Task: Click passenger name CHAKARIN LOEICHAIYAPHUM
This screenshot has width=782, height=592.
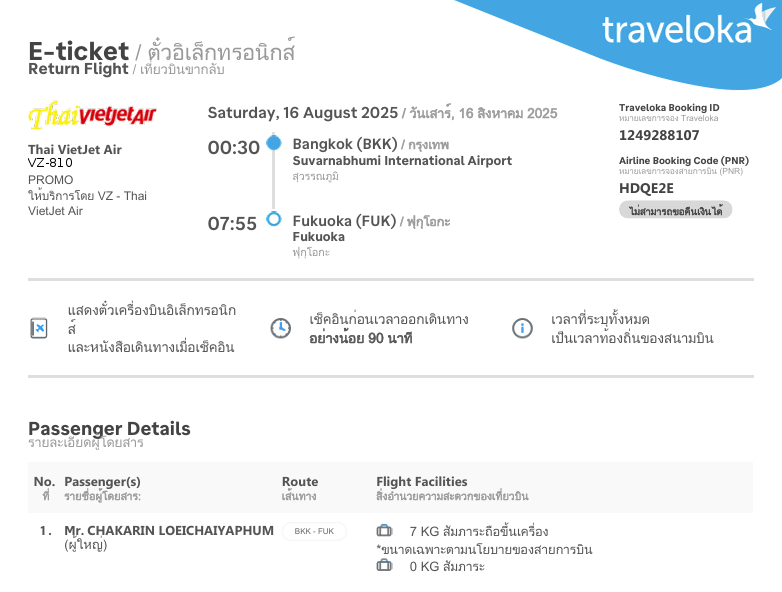Action: [169, 530]
